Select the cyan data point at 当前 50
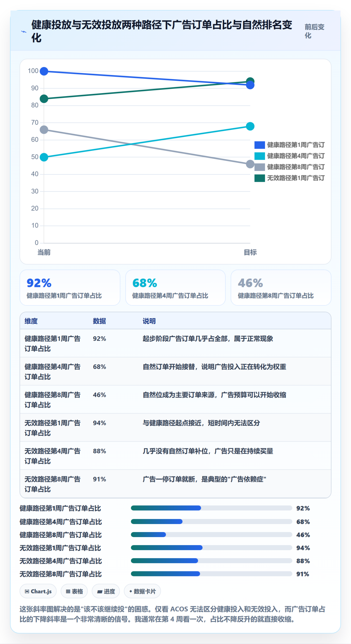This screenshot has width=351, height=644. [44, 157]
